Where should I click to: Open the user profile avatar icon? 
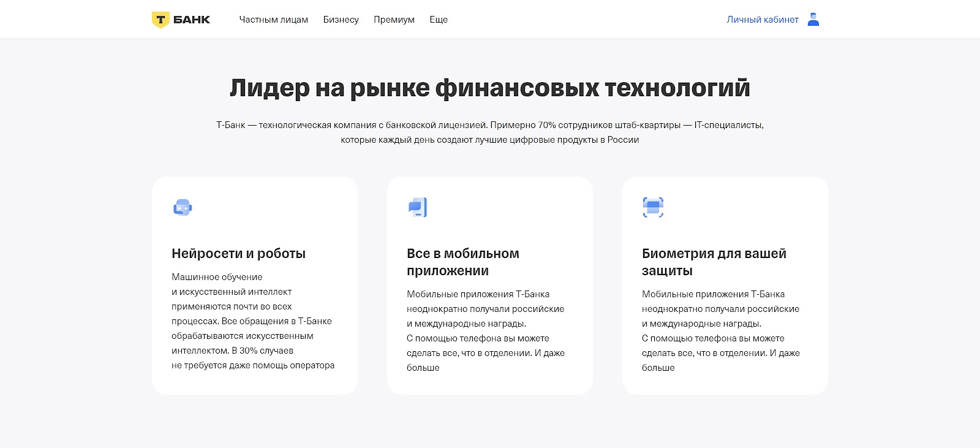813,20
